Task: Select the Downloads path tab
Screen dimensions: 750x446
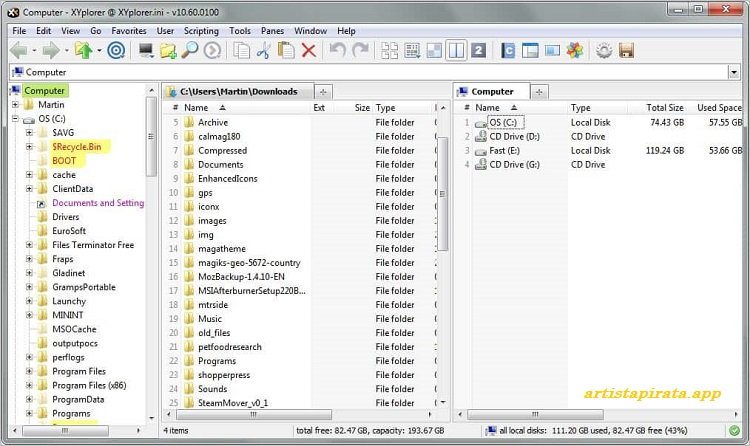Action: click(238, 91)
